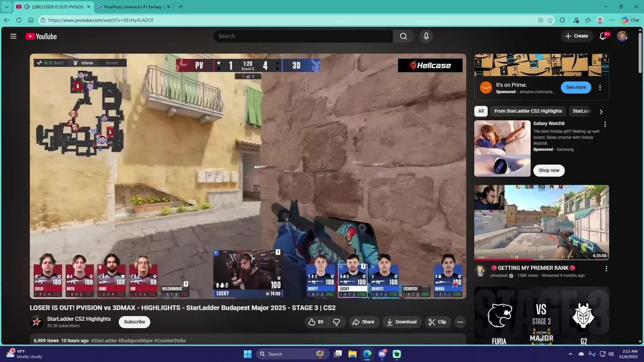Open media control music note icon

[576, 20]
